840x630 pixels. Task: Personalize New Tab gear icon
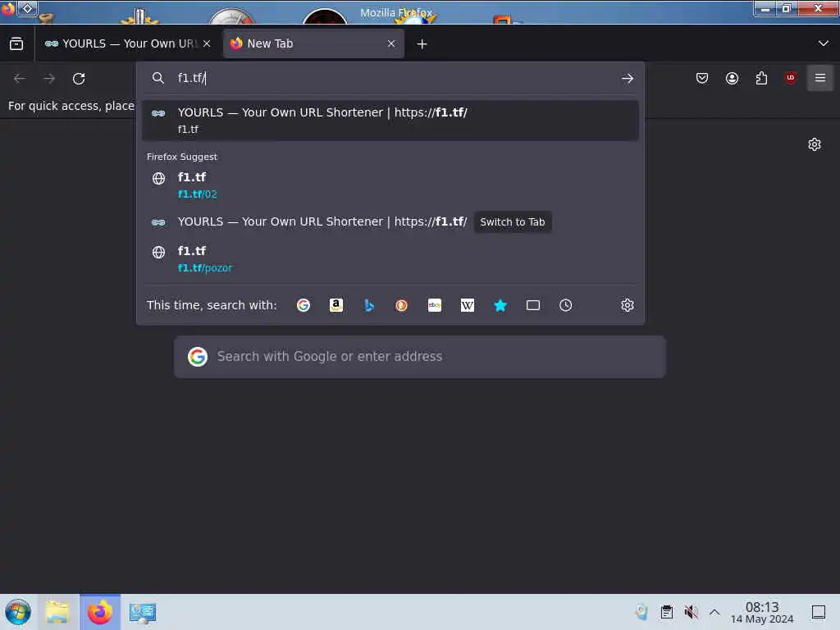pos(815,144)
